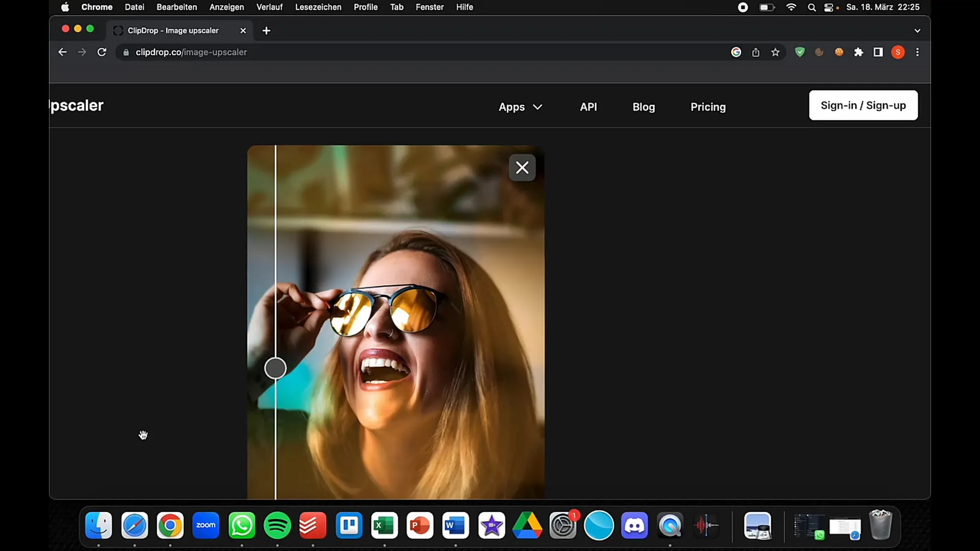Open Google Chrome in the dock
Screen dimensions: 980x551
click(170, 525)
